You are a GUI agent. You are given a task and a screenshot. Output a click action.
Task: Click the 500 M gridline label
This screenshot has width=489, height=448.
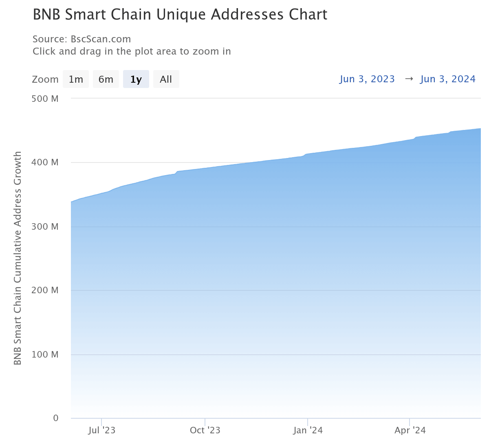(45, 99)
